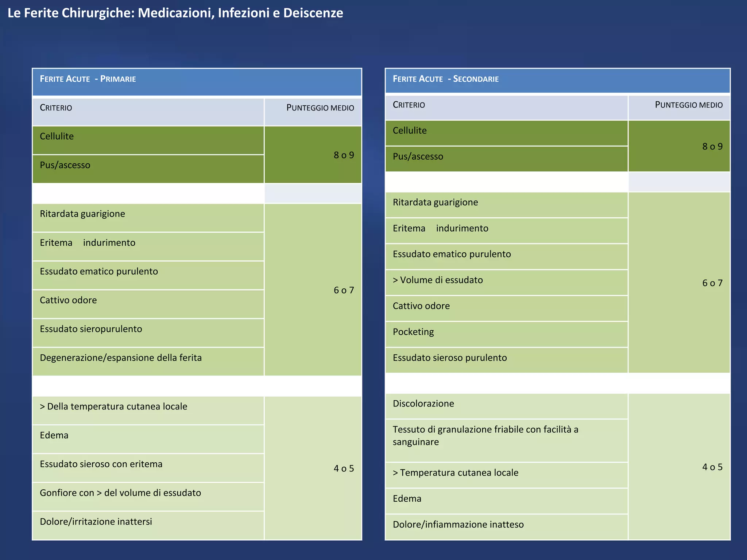
Task: Click 'Edema' in the secondarie table
Action: click(507, 501)
